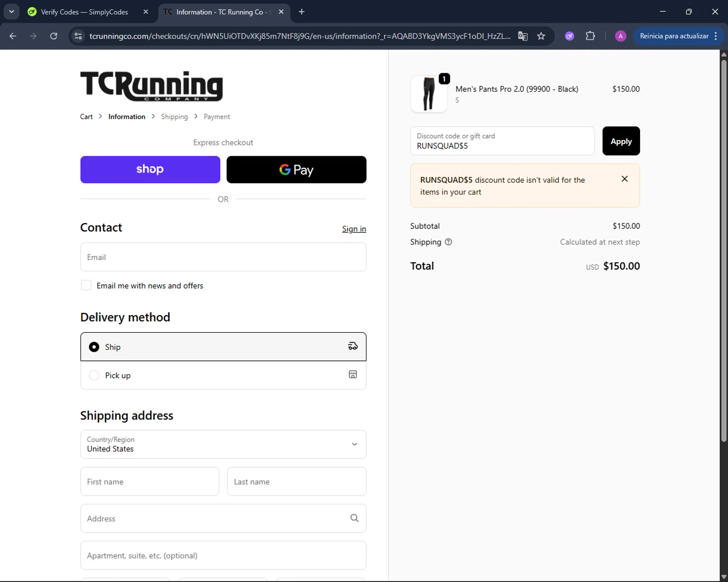728x582 pixels.
Task: Click the Total $150.00 amount
Action: pyautogui.click(x=621, y=266)
